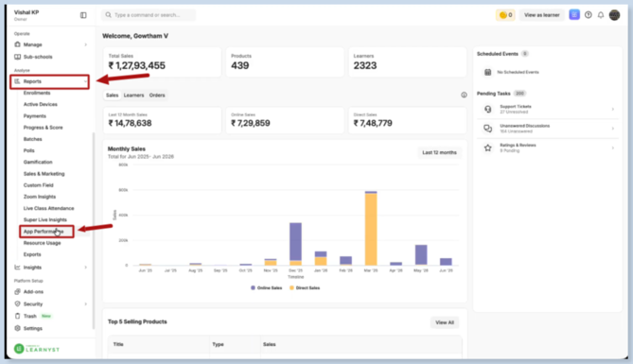Click the Security shield icon

click(x=17, y=303)
